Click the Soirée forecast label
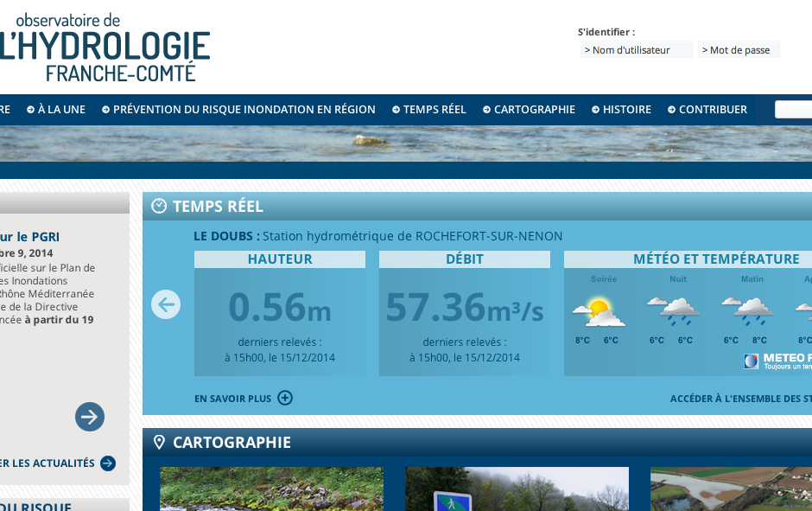The image size is (812, 511). coord(604,278)
